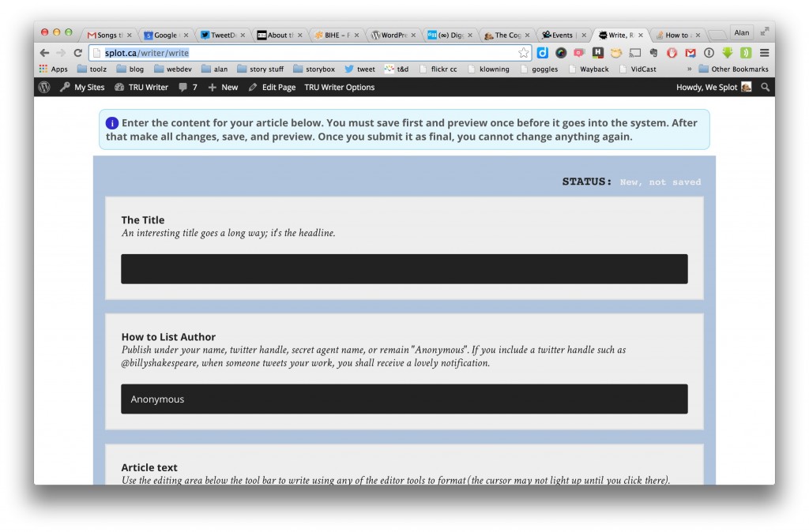Click the Anonymous author name field
This screenshot has height=532, width=809.
404,399
